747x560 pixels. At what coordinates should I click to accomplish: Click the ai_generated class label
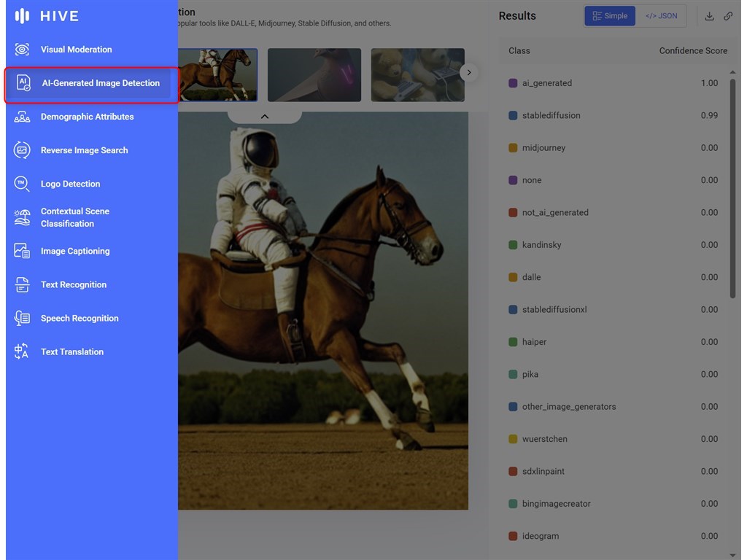click(547, 83)
